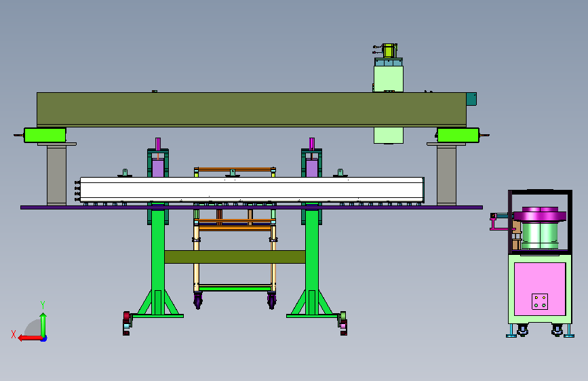Select the teal end cap on gantry beam
This screenshot has height=381, width=588.
471,99
